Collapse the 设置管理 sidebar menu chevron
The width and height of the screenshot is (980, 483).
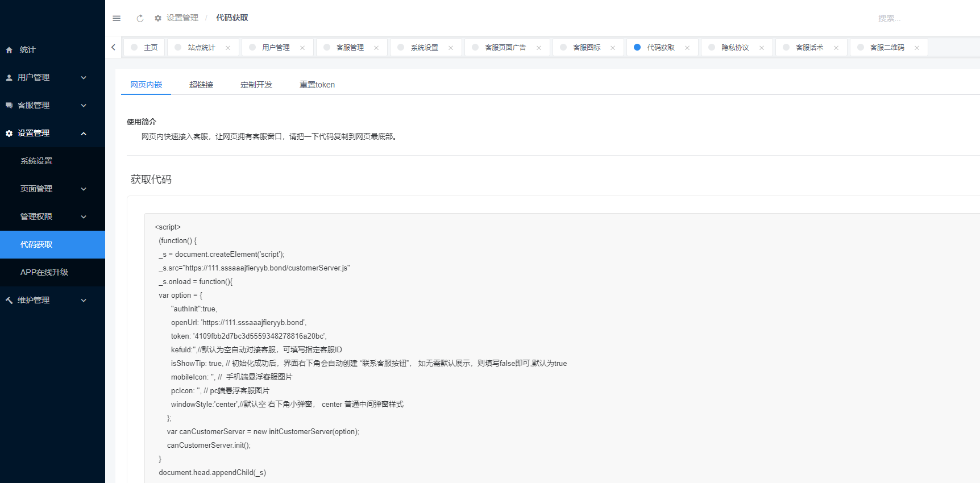click(84, 134)
